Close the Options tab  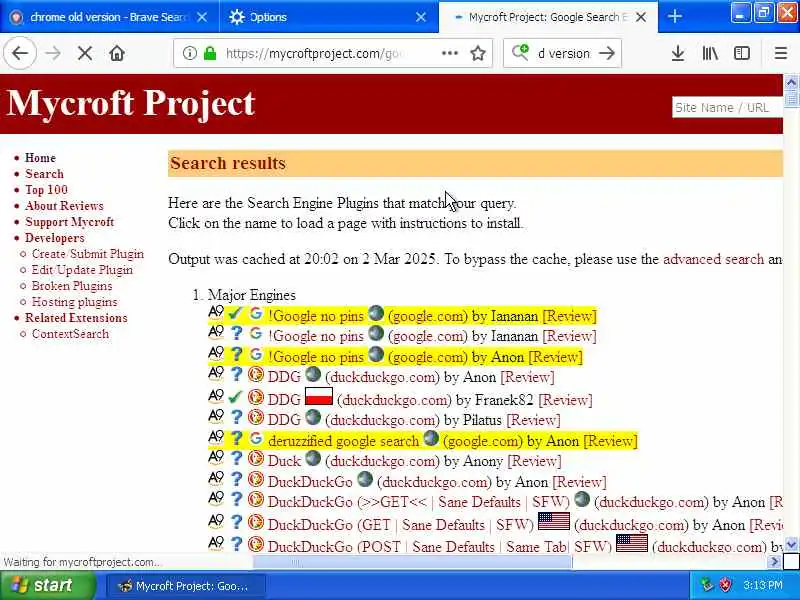[x=421, y=17]
